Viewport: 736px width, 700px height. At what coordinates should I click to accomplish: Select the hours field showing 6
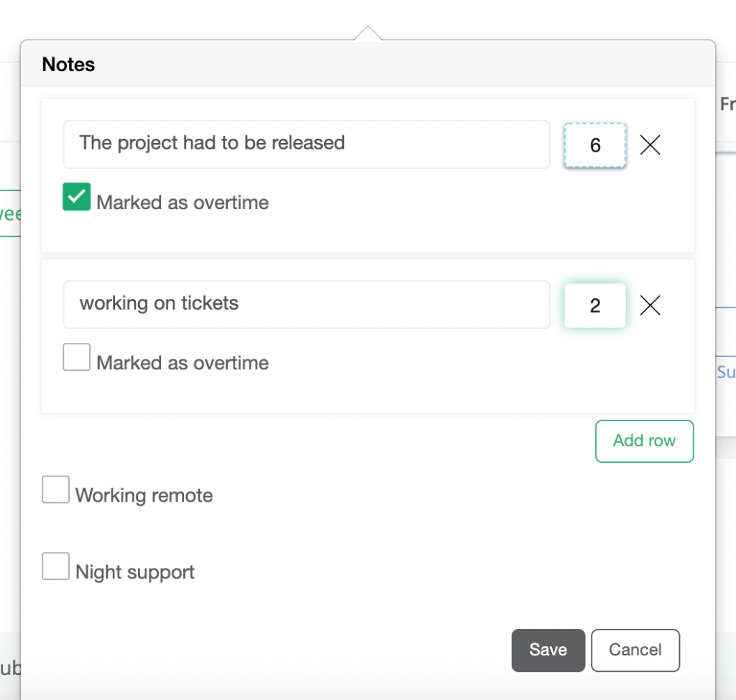click(x=595, y=144)
